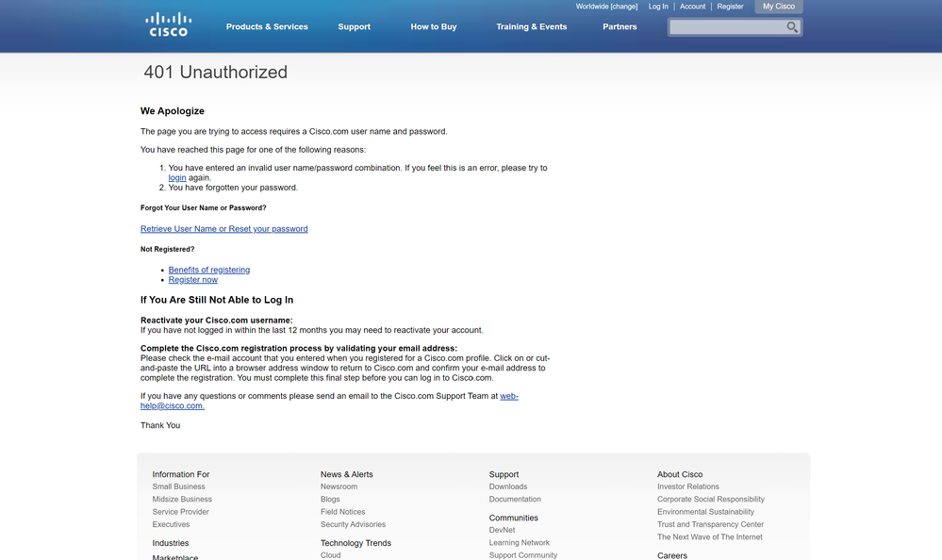Open Benefits of registering link
The height and width of the screenshot is (560, 942).
pyautogui.click(x=209, y=270)
